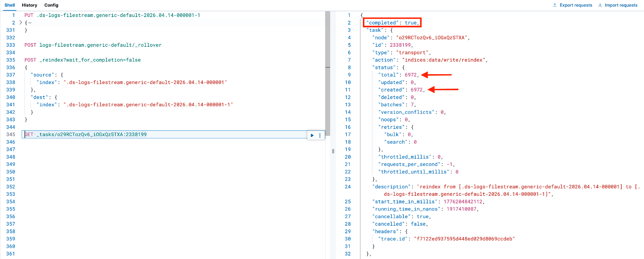Click the export icon beside Export requests
Screen dimensions: 644x259
coord(555,5)
